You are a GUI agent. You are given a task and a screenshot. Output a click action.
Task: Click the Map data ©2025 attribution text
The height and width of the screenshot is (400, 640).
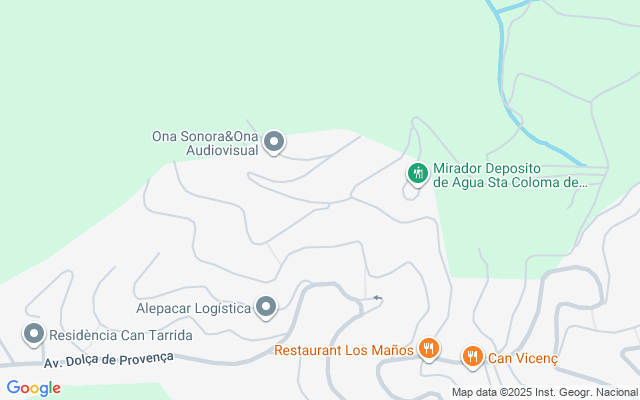544,392
